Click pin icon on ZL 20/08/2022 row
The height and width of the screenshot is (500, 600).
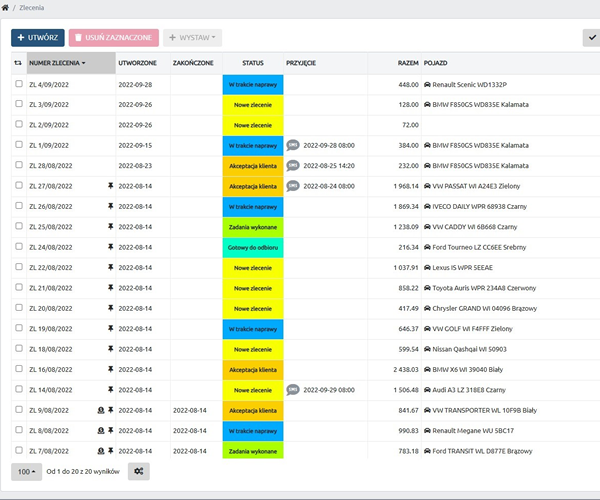(x=111, y=308)
